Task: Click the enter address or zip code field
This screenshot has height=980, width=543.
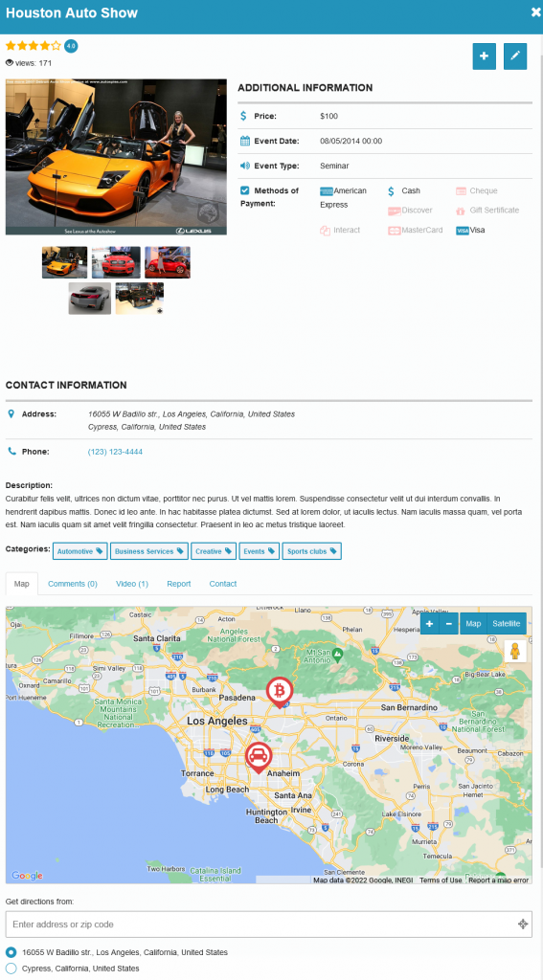Action: pyautogui.click(x=269, y=924)
